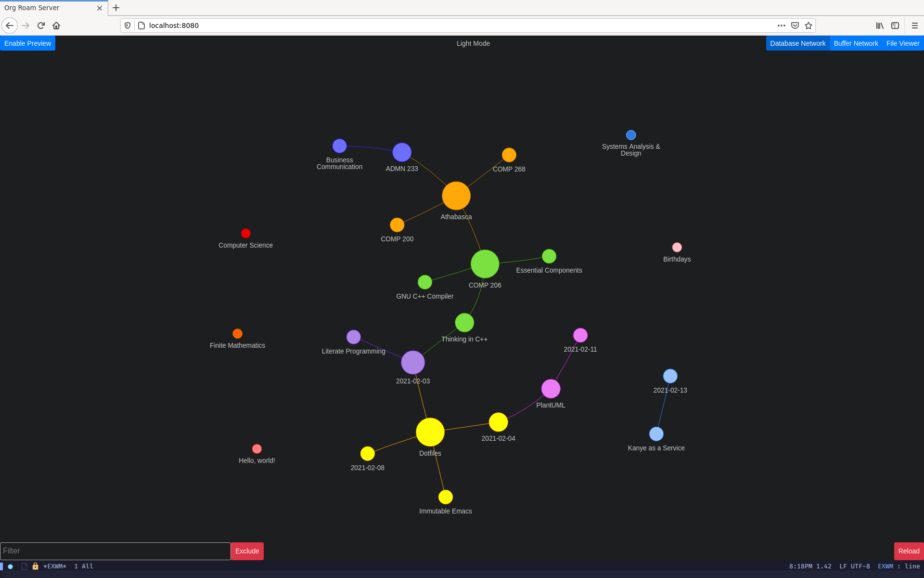This screenshot has width=924, height=578.
Task: Toggle the browser favorites star icon
Action: (808, 26)
